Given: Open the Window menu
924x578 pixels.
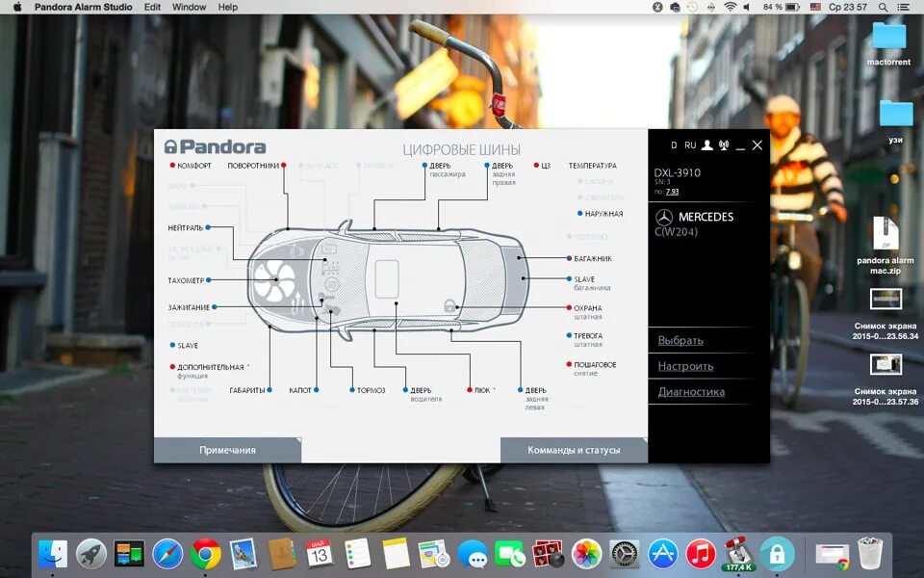Looking at the screenshot, I should [190, 7].
